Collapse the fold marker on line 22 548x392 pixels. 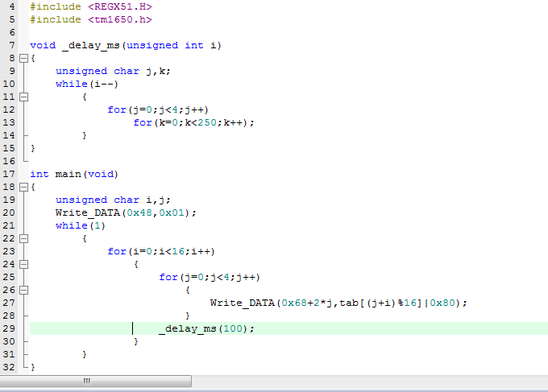pyautogui.click(x=23, y=238)
